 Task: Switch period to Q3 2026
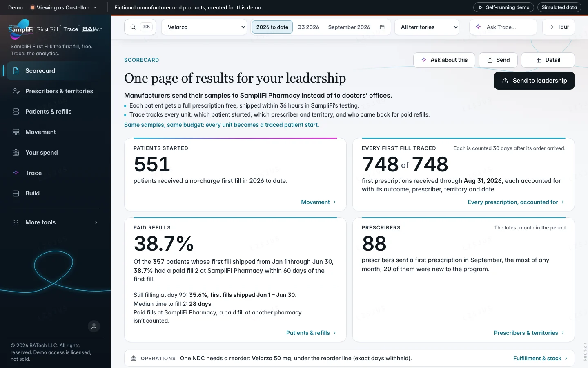click(308, 27)
